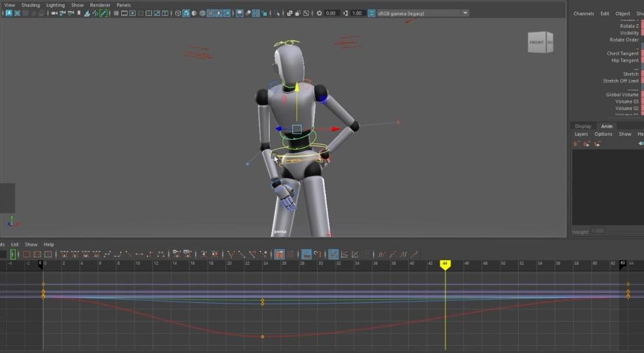This screenshot has height=353, width=644.
Task: Apply linear tangents icon
Action: click(129, 254)
